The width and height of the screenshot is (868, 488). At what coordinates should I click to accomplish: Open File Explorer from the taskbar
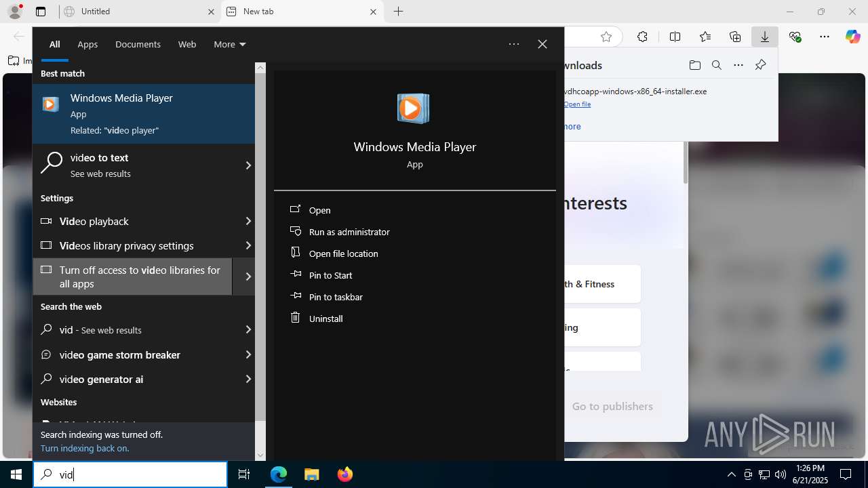tap(311, 474)
